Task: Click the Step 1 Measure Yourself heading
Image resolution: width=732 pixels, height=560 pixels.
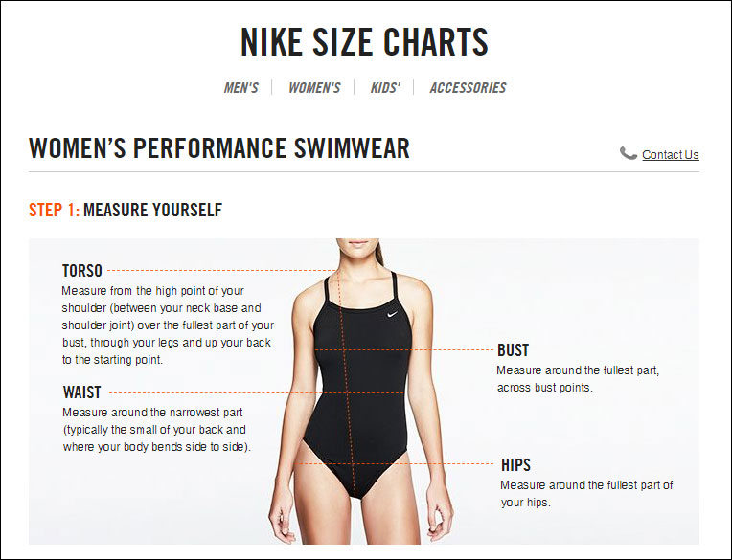Action: coord(126,210)
